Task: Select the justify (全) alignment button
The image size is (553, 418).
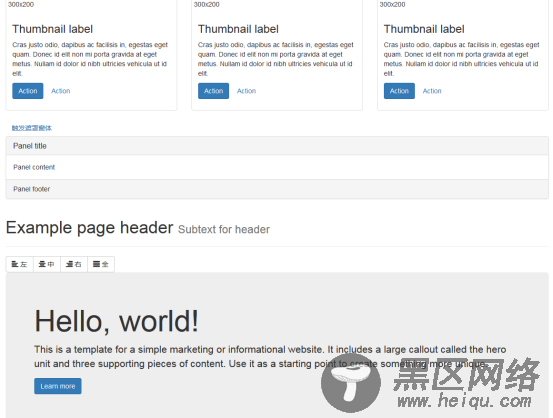Action: (x=101, y=264)
